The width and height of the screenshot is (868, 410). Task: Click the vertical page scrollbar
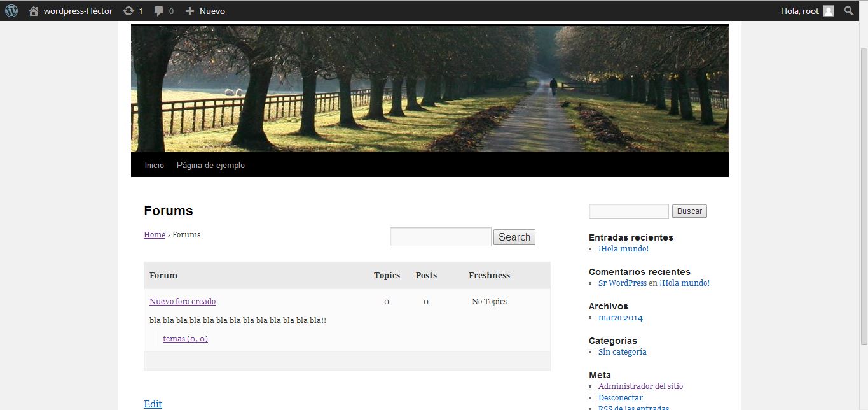pos(863,191)
